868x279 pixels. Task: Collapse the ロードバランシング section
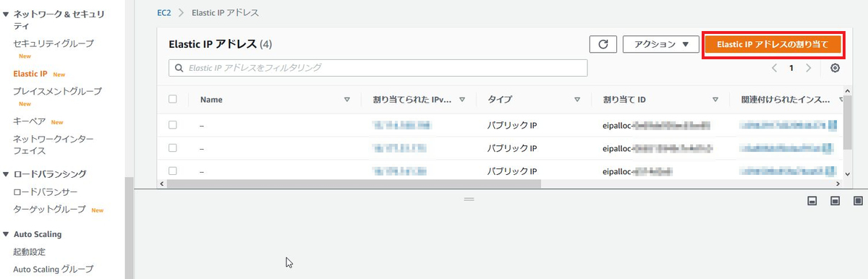click(x=7, y=174)
